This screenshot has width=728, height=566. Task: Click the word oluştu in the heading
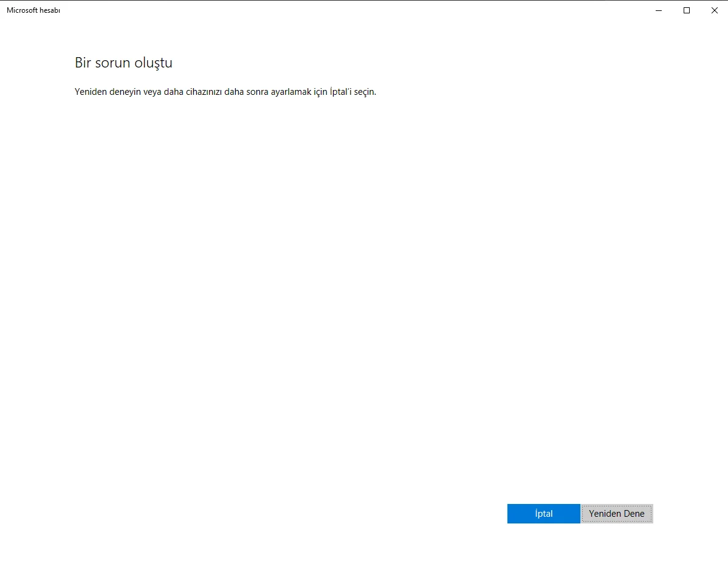tap(154, 63)
